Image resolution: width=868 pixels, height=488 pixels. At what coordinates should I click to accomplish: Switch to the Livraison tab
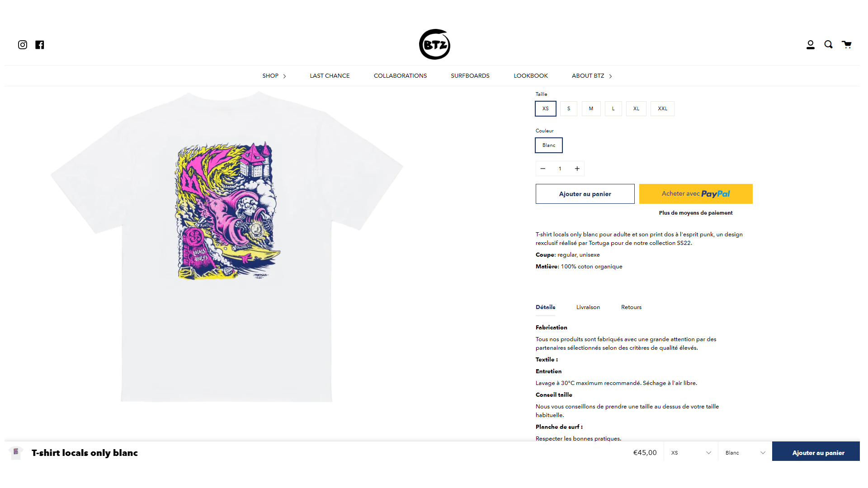coord(588,307)
